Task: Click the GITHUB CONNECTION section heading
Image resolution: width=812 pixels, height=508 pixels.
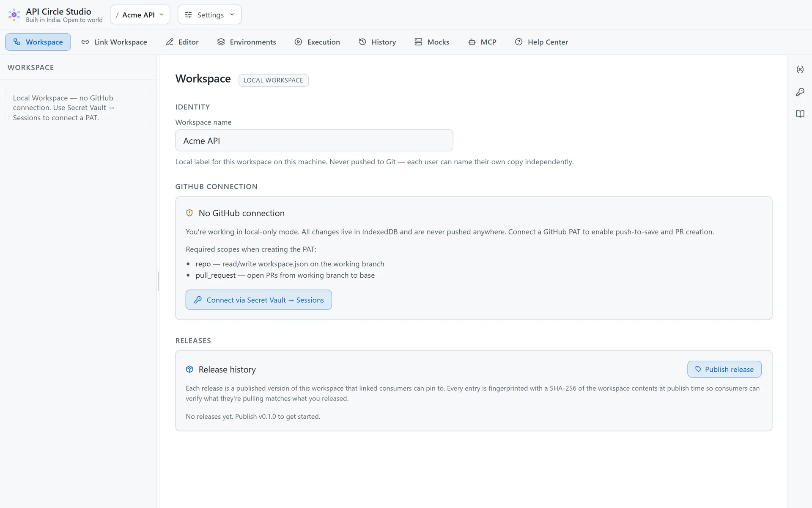Action: click(217, 187)
